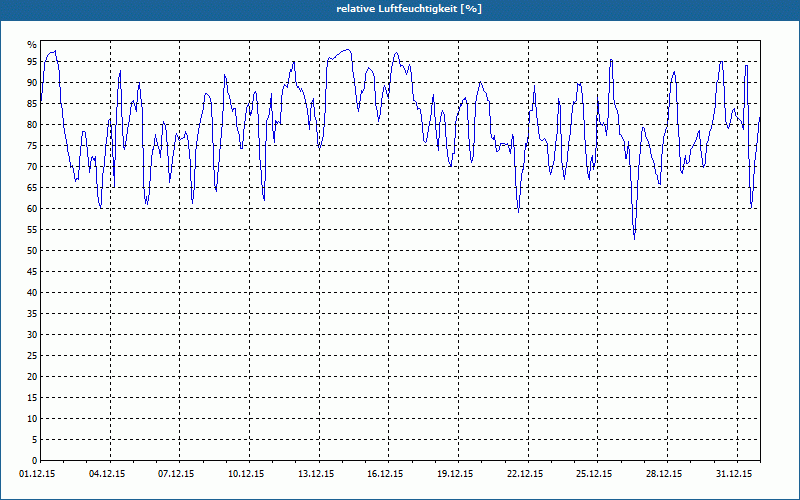The height and width of the screenshot is (500, 800).
Task: Click the y-axis value 25
Action: point(32,356)
